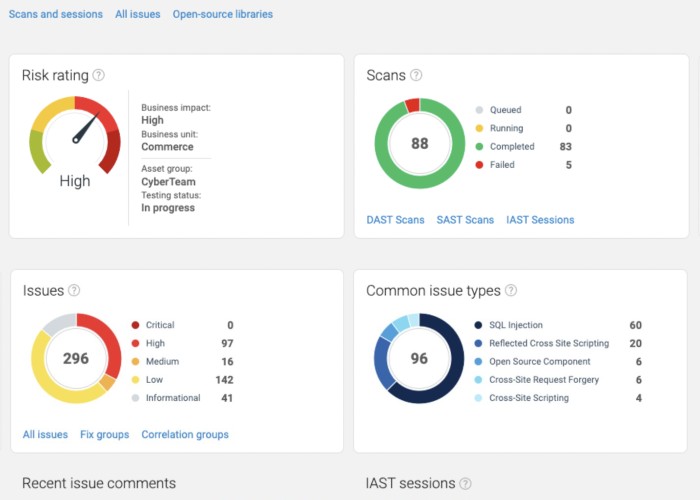This screenshot has height=500, width=700.
Task: Open the top All issues link
Action: [x=138, y=14]
